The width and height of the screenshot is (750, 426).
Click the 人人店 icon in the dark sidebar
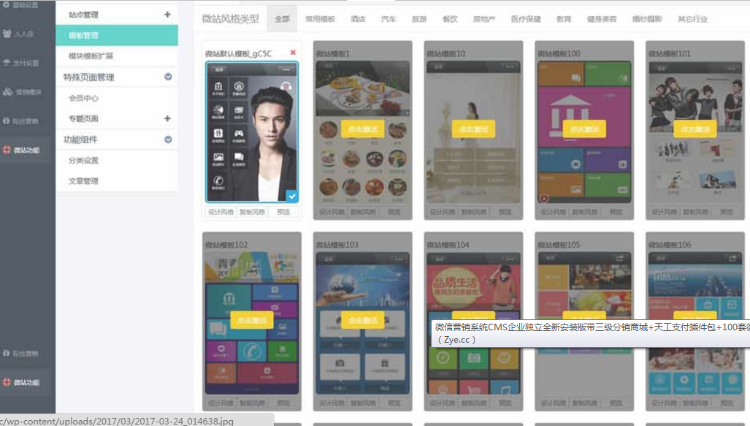[x=7, y=33]
